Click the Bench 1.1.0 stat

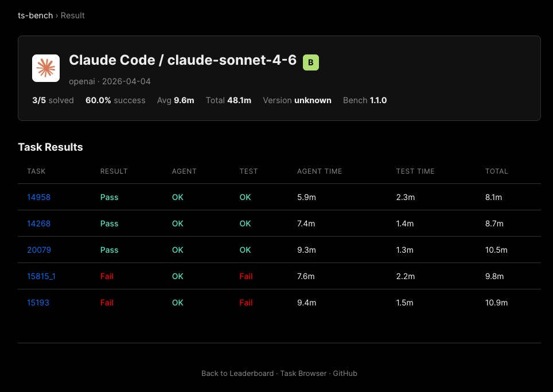coord(365,100)
